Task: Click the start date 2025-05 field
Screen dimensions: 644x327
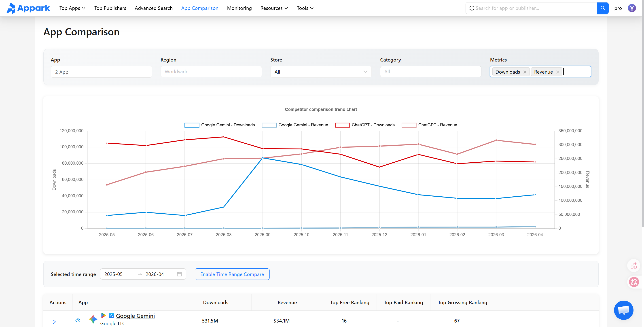Action: 119,274
